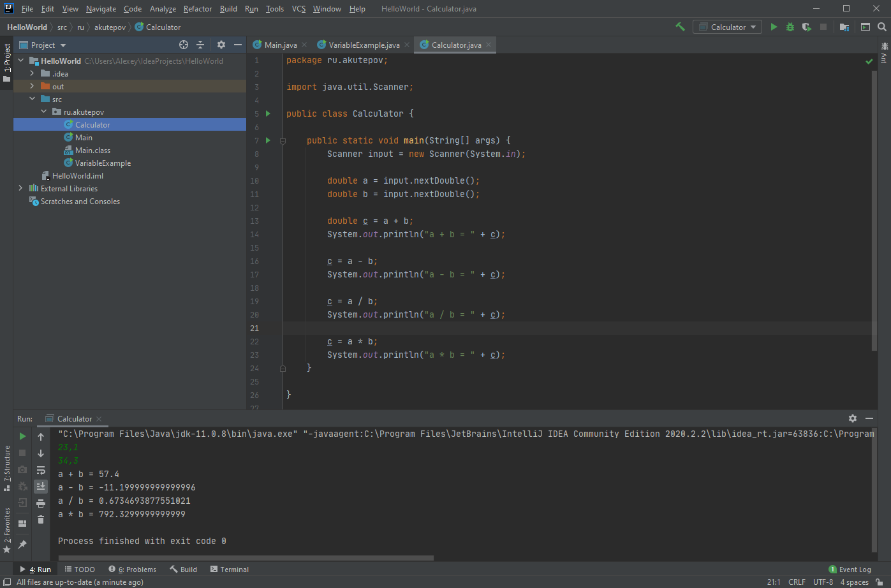Click the Build Project hammer icon

click(680, 27)
